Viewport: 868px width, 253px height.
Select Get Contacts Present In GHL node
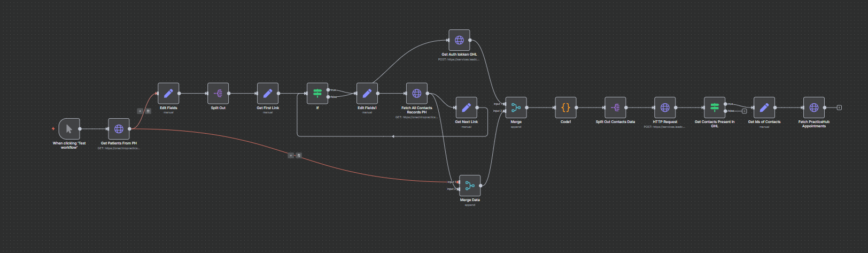click(715, 108)
